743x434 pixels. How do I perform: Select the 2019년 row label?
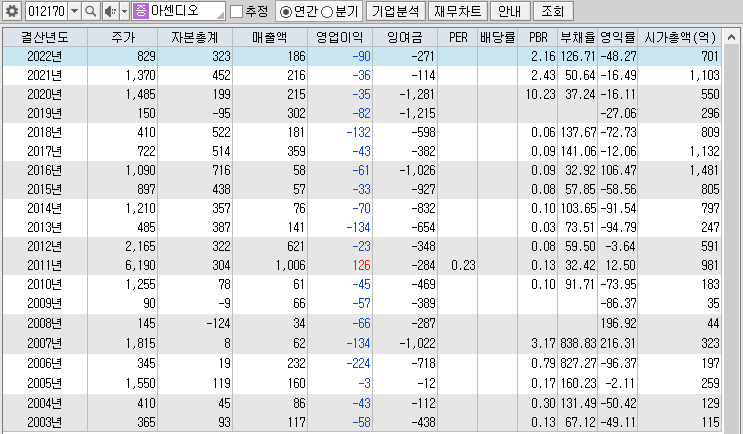pyautogui.click(x=45, y=113)
